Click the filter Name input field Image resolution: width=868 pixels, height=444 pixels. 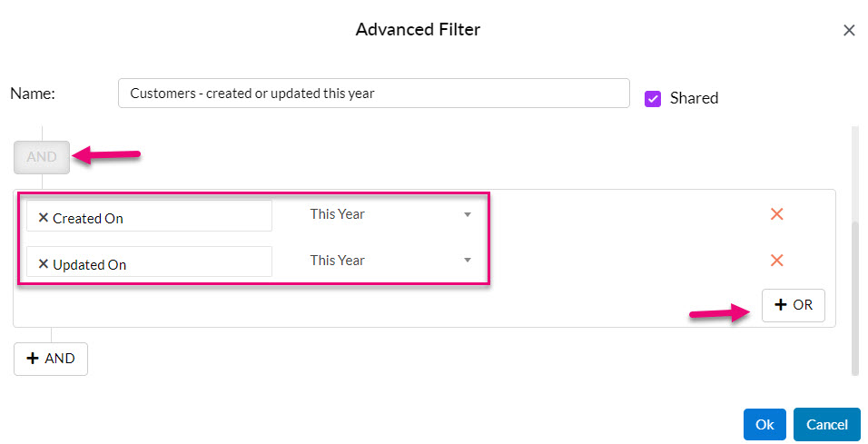click(374, 93)
